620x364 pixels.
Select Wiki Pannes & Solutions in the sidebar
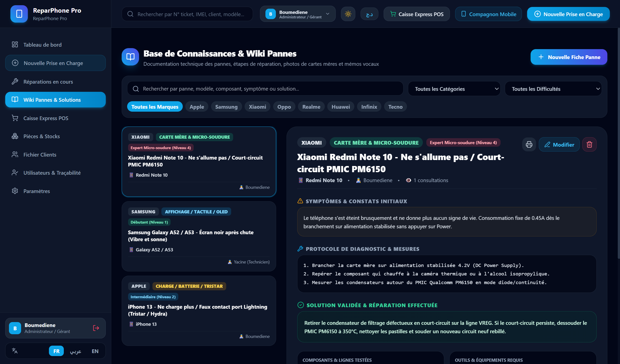coord(55,100)
